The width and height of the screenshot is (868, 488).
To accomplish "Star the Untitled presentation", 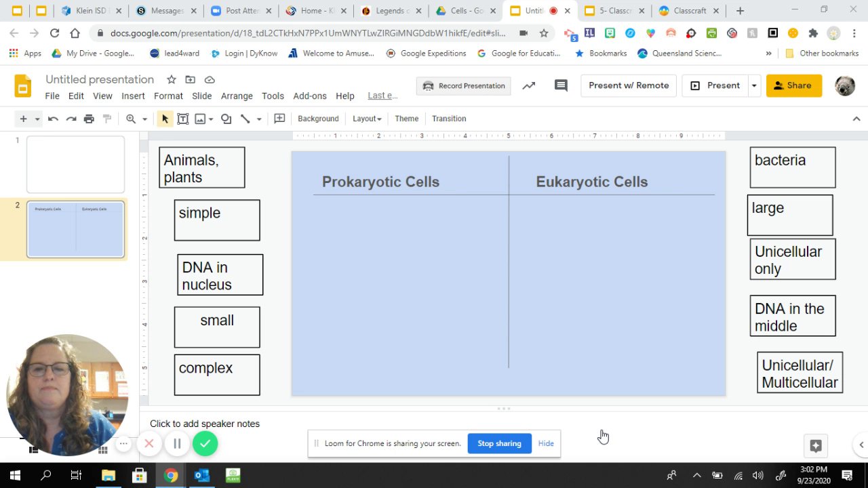I will click(172, 79).
